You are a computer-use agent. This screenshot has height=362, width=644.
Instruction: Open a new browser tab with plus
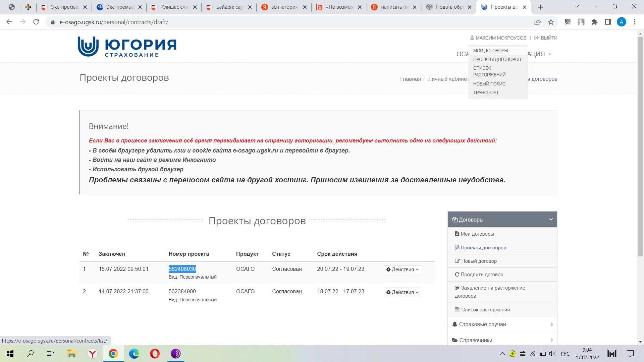540,7
